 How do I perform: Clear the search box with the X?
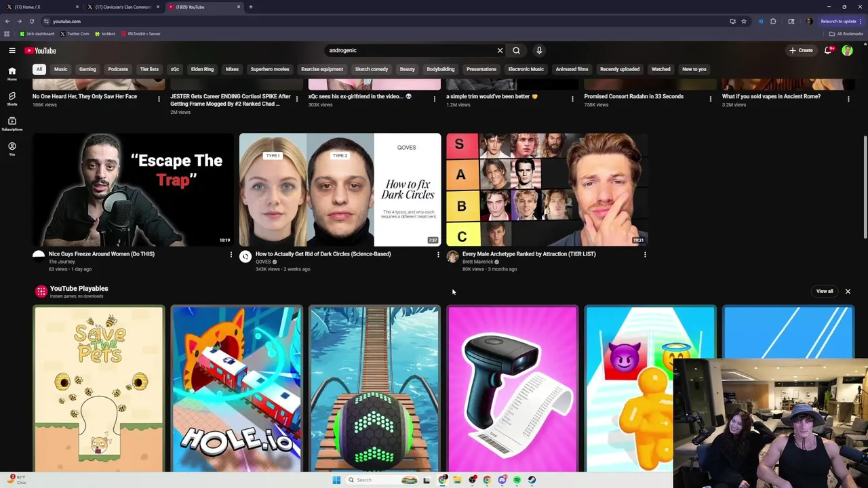tap(500, 50)
